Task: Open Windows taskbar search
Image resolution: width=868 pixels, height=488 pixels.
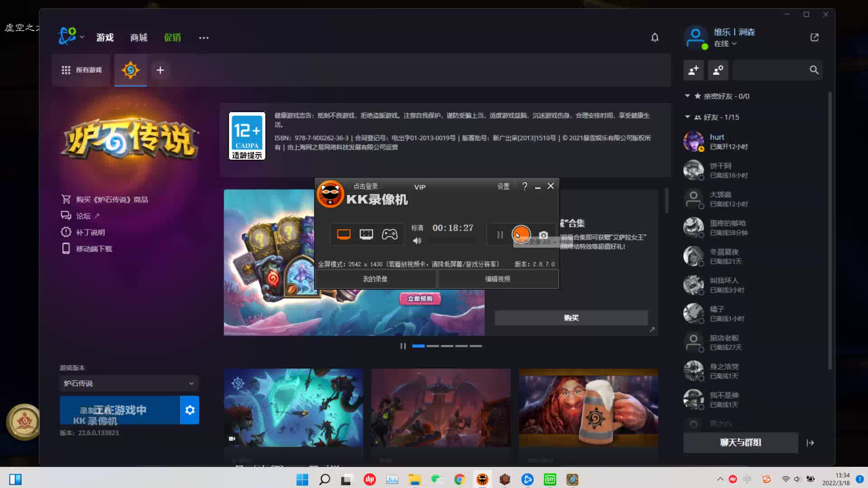Action: pos(325,479)
